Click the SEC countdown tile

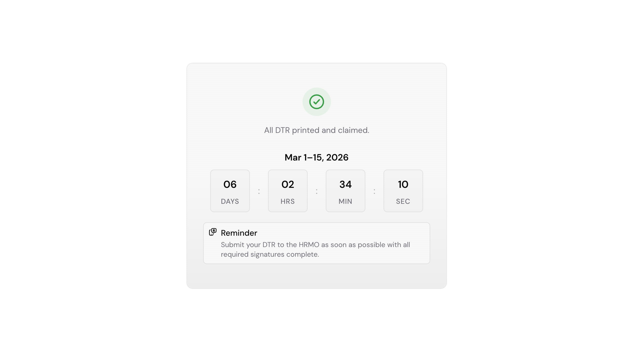[403, 191]
